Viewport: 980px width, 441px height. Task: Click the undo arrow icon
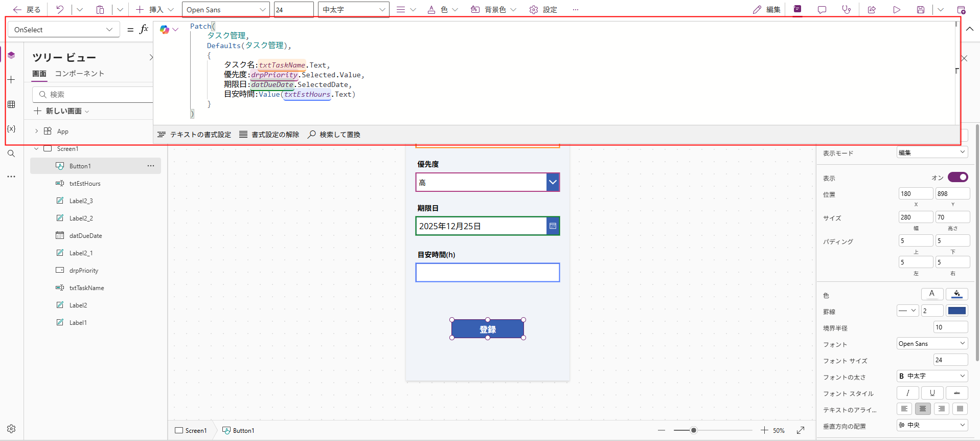(60, 10)
